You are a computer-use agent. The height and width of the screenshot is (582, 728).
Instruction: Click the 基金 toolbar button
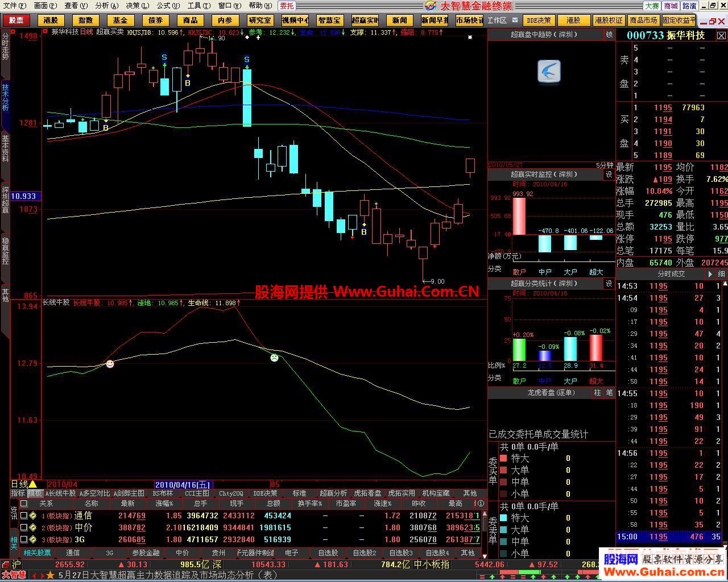click(120, 20)
